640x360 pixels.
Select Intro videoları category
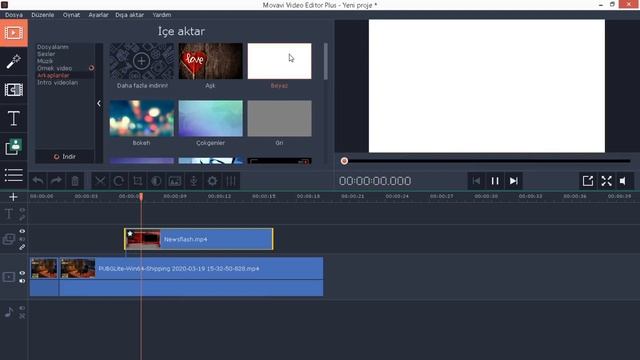pyautogui.click(x=58, y=82)
